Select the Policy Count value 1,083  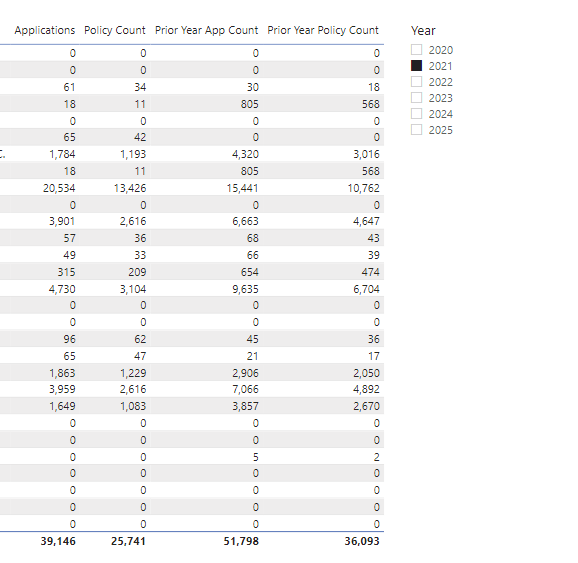pos(133,406)
